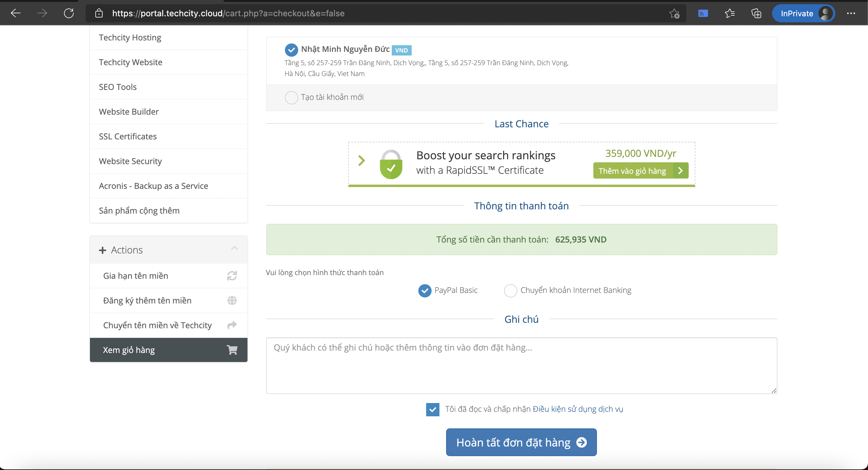Viewport: 868px width, 470px height.
Task: Add this page to favorites star icon
Action: 674,14
